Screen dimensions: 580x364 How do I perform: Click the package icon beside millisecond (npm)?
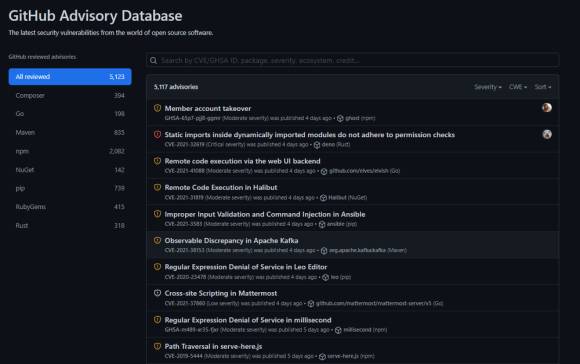(x=338, y=330)
